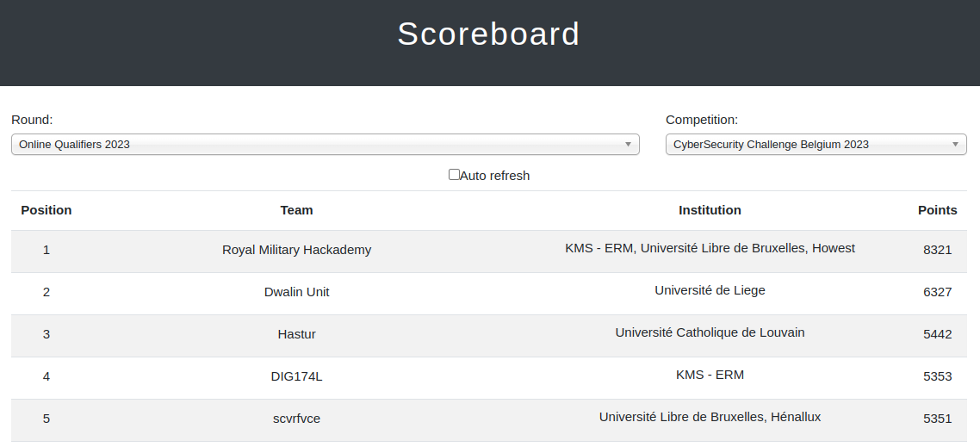Click the Institution column header
Viewport: 980px width, 447px height.
tap(710, 210)
